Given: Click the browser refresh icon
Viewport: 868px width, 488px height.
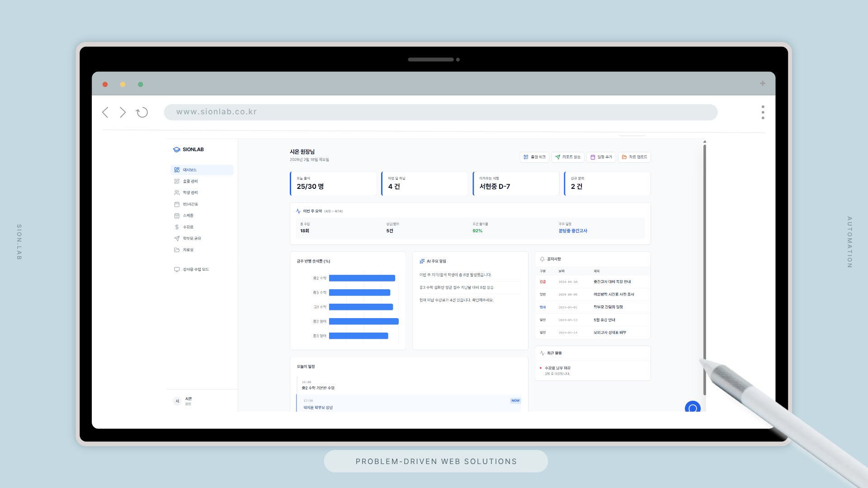Looking at the screenshot, I should 142,113.
